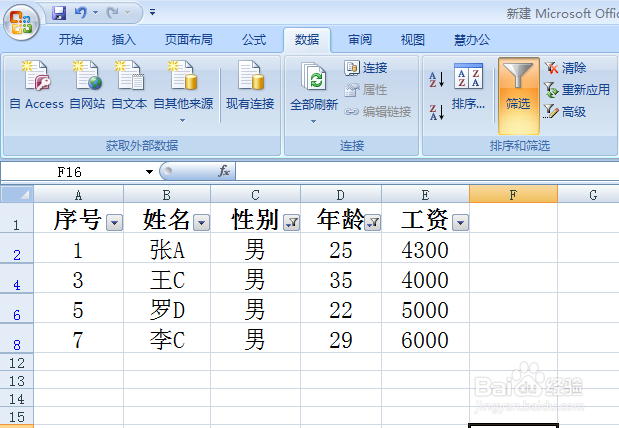Screen dimensions: 619x428
Task: Click the cell containing 张A
Action: pyautogui.click(x=167, y=248)
